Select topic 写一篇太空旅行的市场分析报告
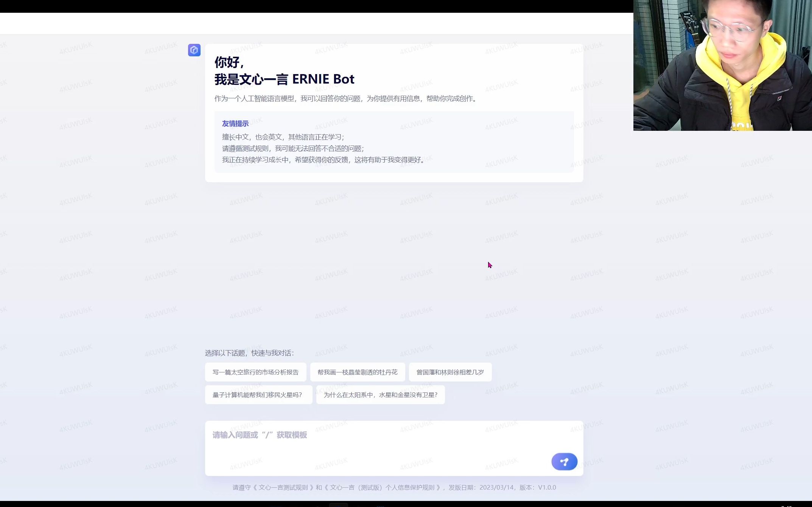Image resolution: width=812 pixels, height=507 pixels. [255, 372]
